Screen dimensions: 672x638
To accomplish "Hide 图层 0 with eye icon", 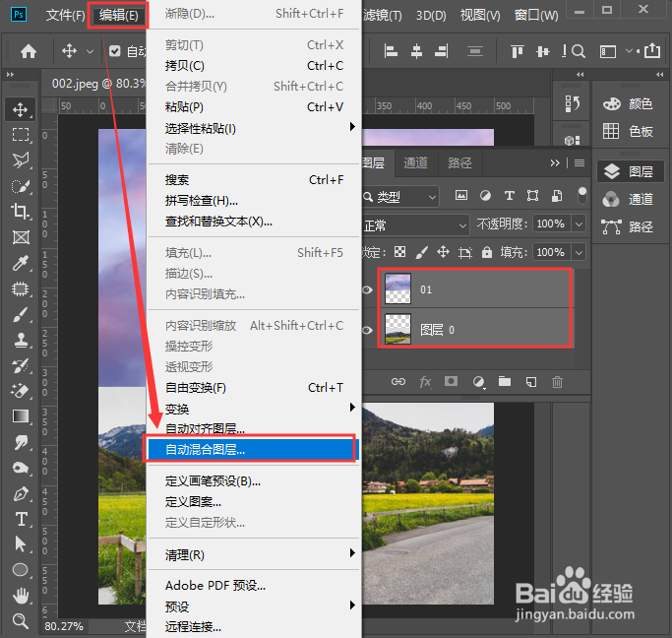I will coord(367,330).
